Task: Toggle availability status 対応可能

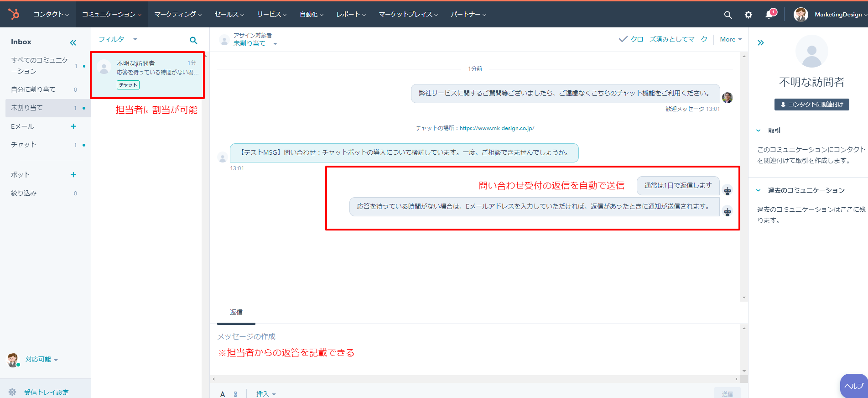Action: pyautogui.click(x=41, y=360)
